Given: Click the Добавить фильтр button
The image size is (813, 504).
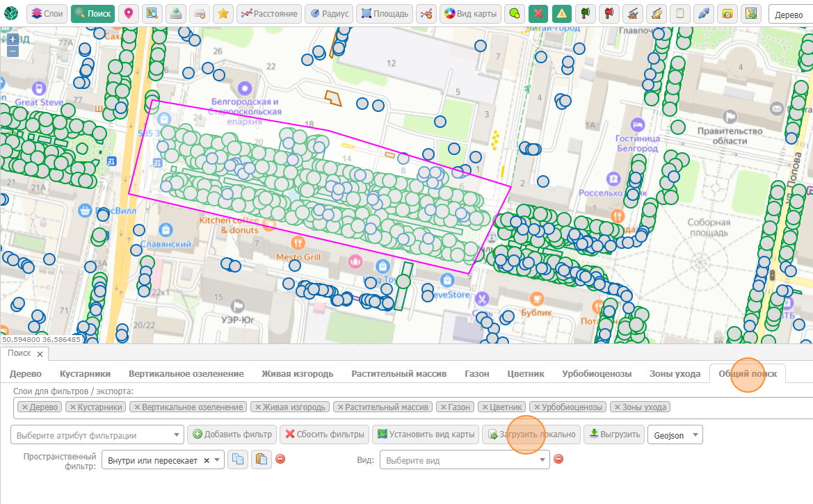Looking at the screenshot, I should [x=232, y=434].
